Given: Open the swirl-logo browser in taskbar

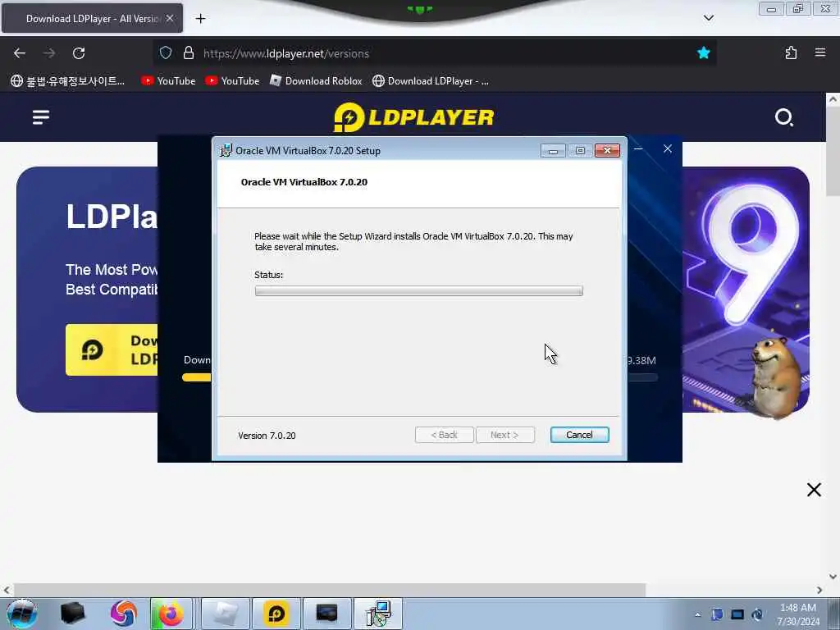Looking at the screenshot, I should 124,614.
